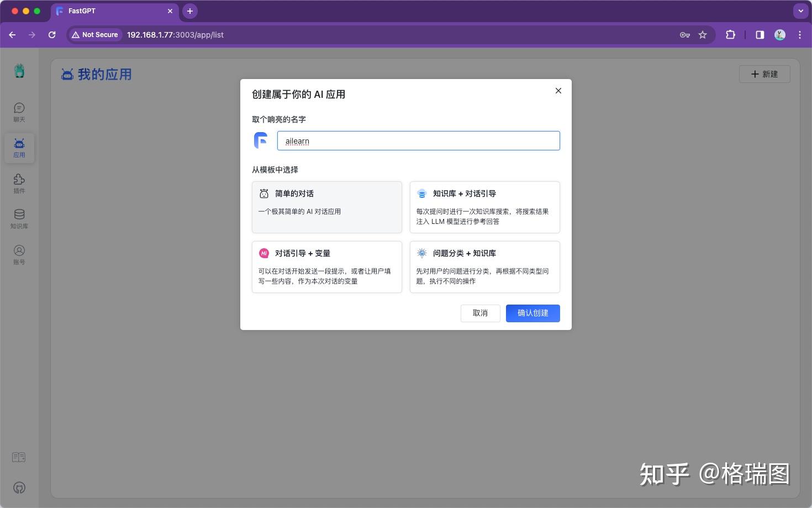Go to the 知识库 knowledge base section
The image size is (812, 508).
coord(19,219)
